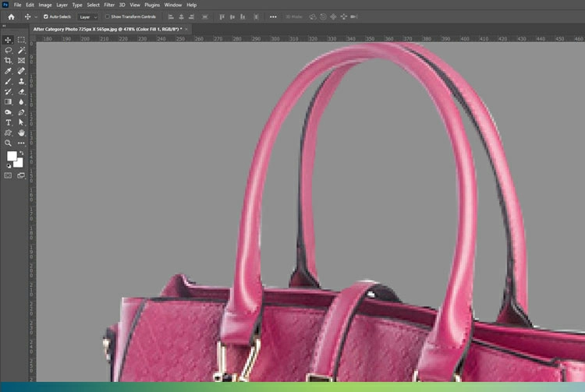
Task: Open the Filter menu
Action: (109, 5)
